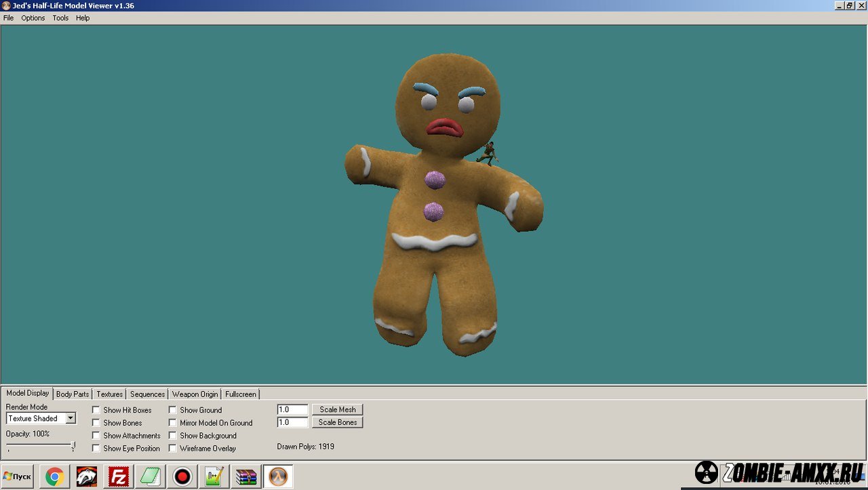Click the Scale Mesh button

[338, 410]
